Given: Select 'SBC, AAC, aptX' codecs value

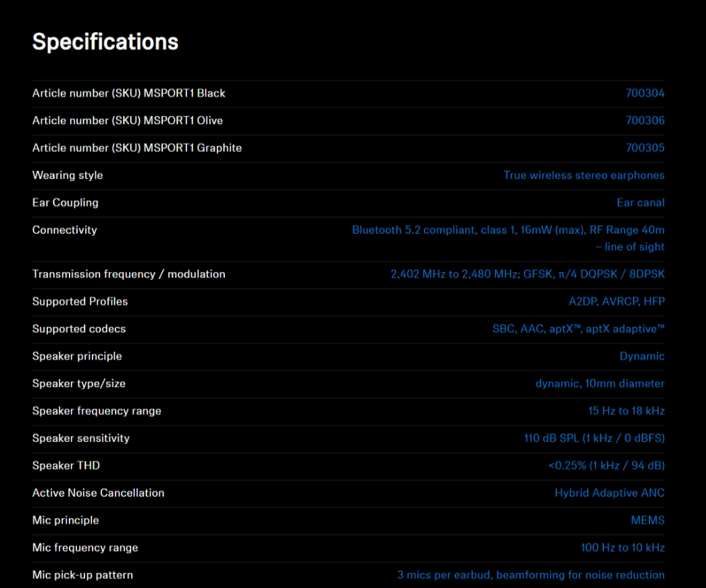Looking at the screenshot, I should pyautogui.click(x=578, y=329).
